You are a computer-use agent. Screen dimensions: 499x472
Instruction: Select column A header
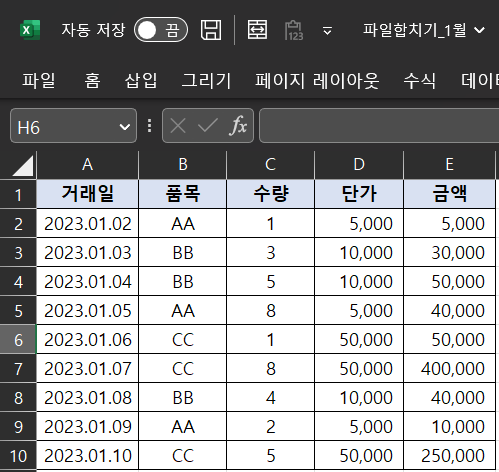point(87,165)
